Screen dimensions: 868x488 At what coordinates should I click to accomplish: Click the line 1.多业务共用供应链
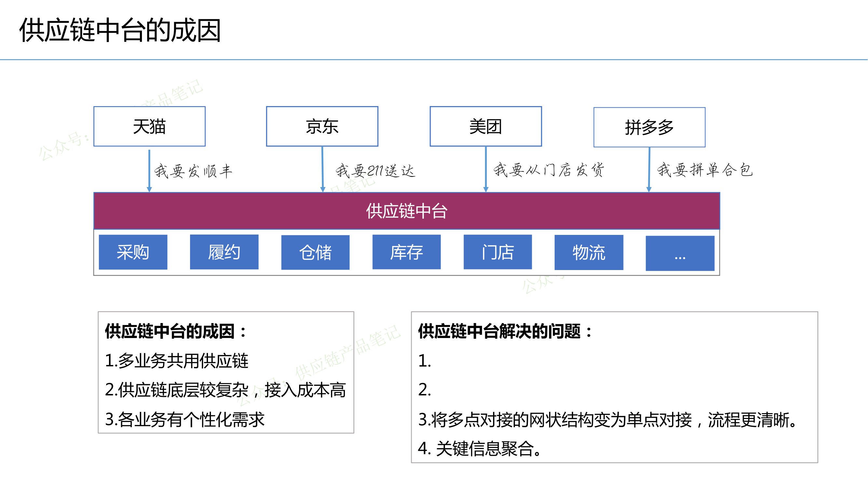[x=177, y=361]
